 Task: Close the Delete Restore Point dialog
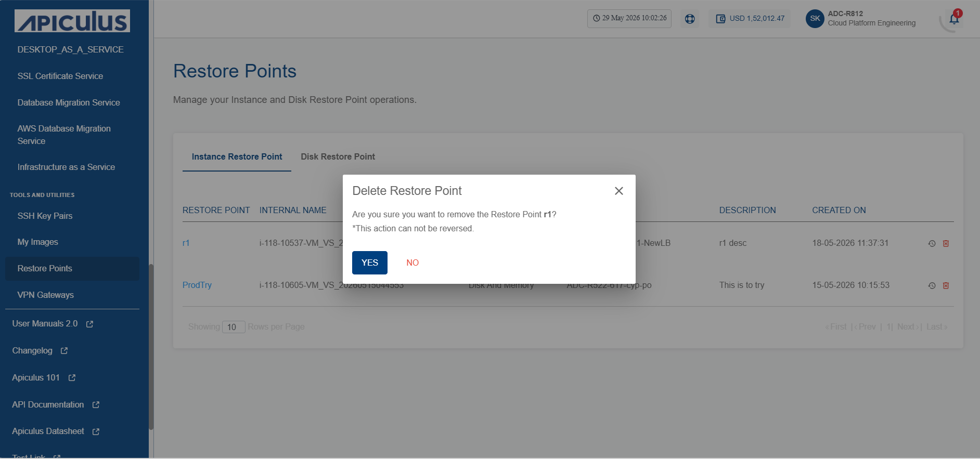tap(618, 191)
